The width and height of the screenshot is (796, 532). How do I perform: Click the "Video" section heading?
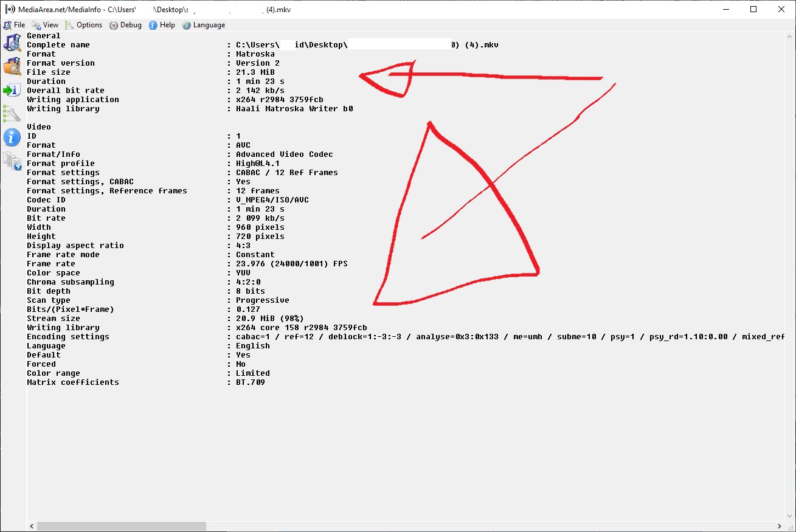pyautogui.click(x=39, y=127)
